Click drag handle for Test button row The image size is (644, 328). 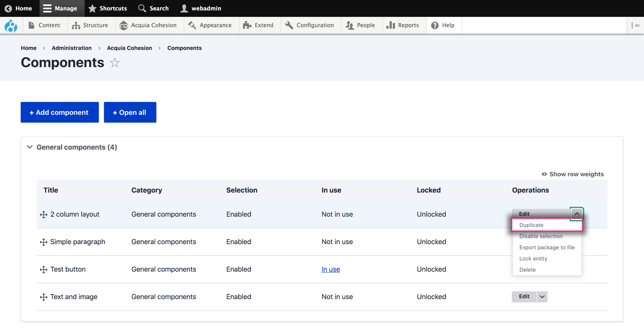click(x=43, y=270)
